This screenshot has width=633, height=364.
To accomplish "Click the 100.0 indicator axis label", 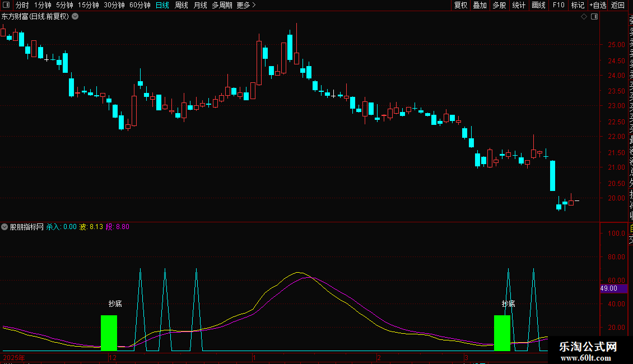I will point(616,234).
